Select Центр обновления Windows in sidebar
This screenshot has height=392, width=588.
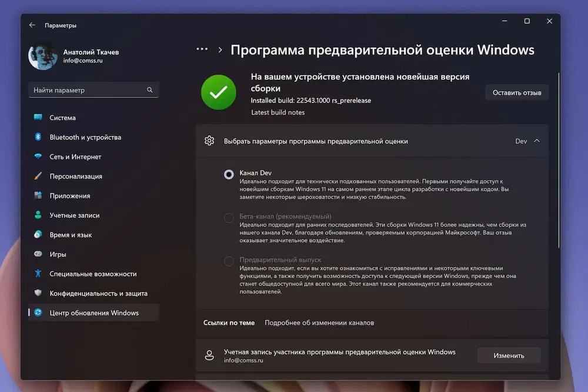click(x=93, y=313)
